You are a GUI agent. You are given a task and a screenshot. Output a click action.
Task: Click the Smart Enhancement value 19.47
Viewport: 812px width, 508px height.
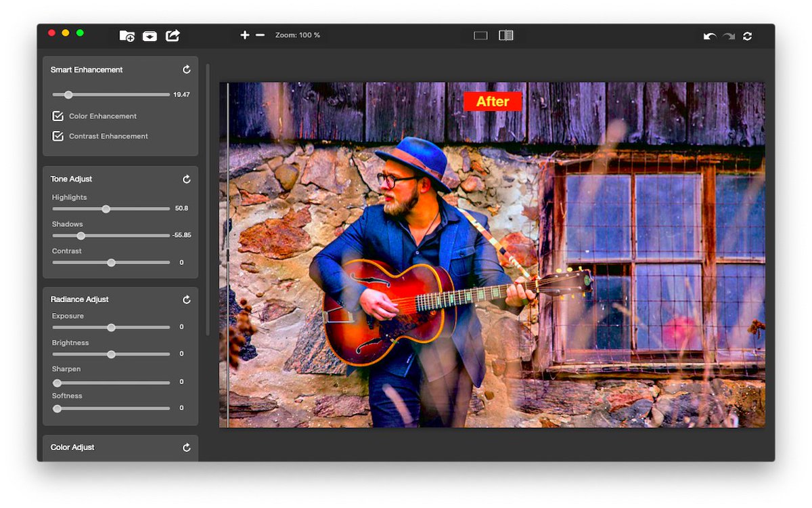181,95
